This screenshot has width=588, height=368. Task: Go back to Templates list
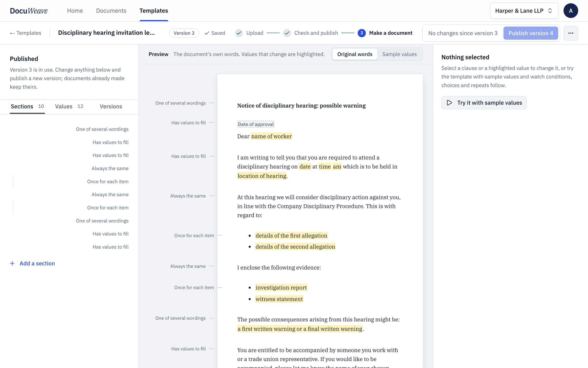point(25,33)
